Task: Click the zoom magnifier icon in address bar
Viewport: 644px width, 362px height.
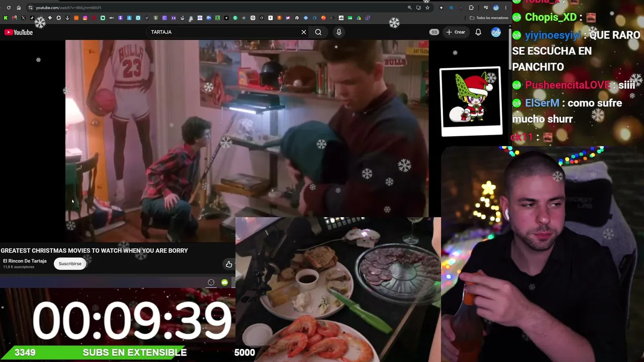Action: (410, 8)
